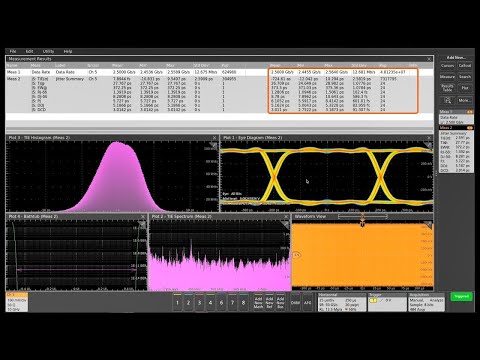Viewport: 480px width, 360px height.
Task: Open the Horizontal settings badge
Action: [342, 302]
